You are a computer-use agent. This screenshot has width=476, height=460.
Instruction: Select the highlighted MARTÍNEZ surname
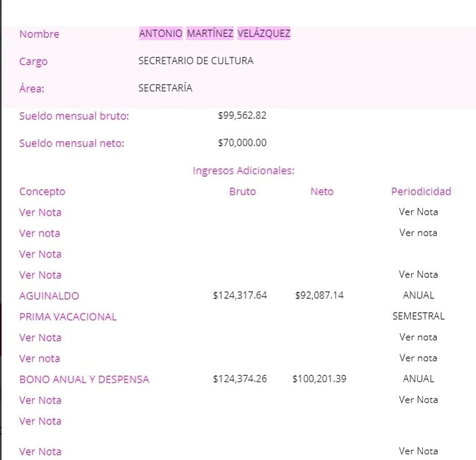click(211, 34)
